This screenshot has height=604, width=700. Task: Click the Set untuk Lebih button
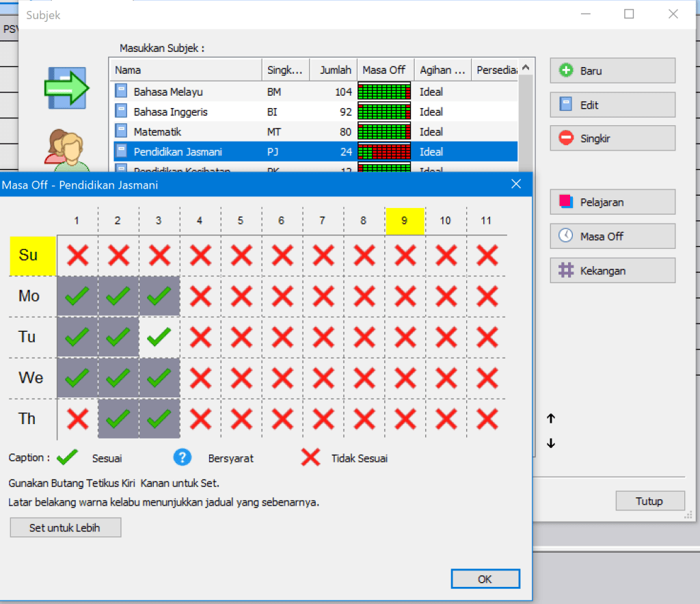click(x=66, y=527)
